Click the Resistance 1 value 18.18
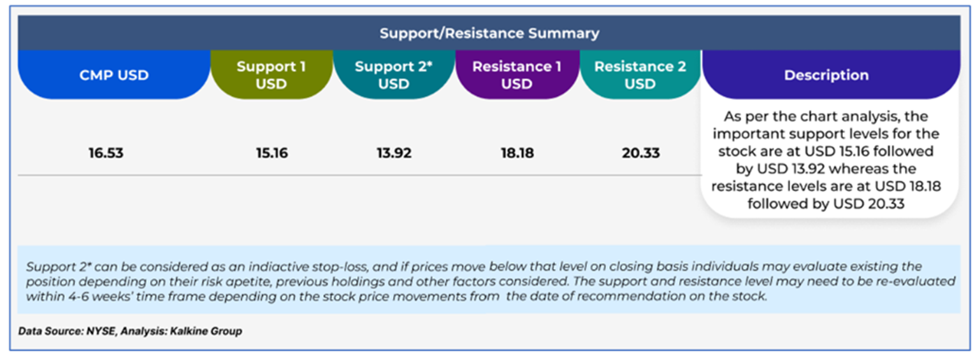 [517, 153]
